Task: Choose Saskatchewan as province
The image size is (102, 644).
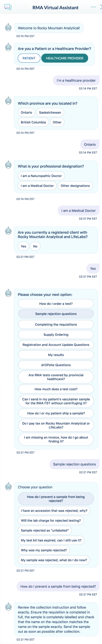Action: pyautogui.click(x=50, y=113)
